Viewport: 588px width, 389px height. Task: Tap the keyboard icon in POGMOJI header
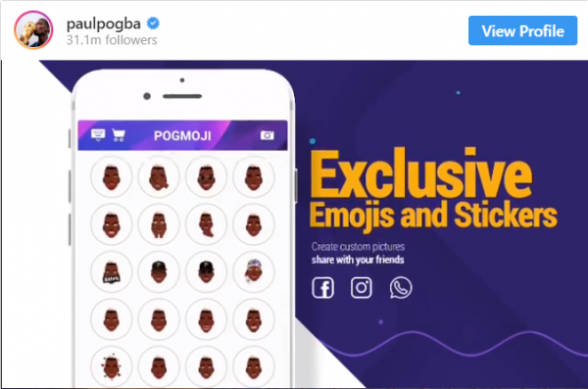coord(98,134)
